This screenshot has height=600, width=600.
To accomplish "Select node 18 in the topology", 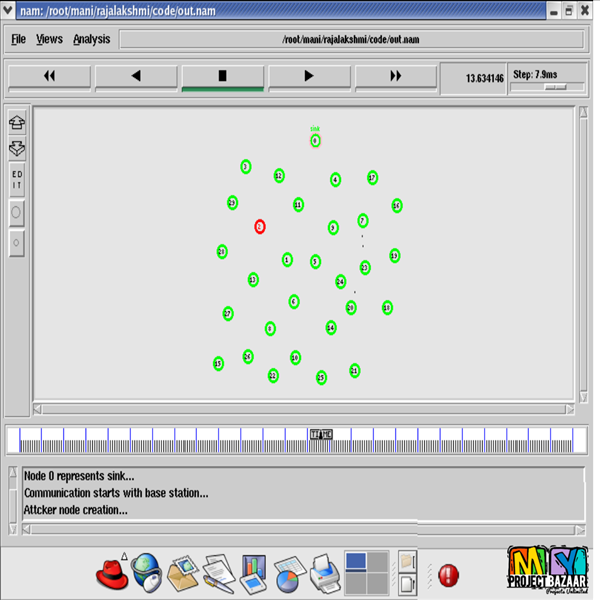I will coord(387,307).
